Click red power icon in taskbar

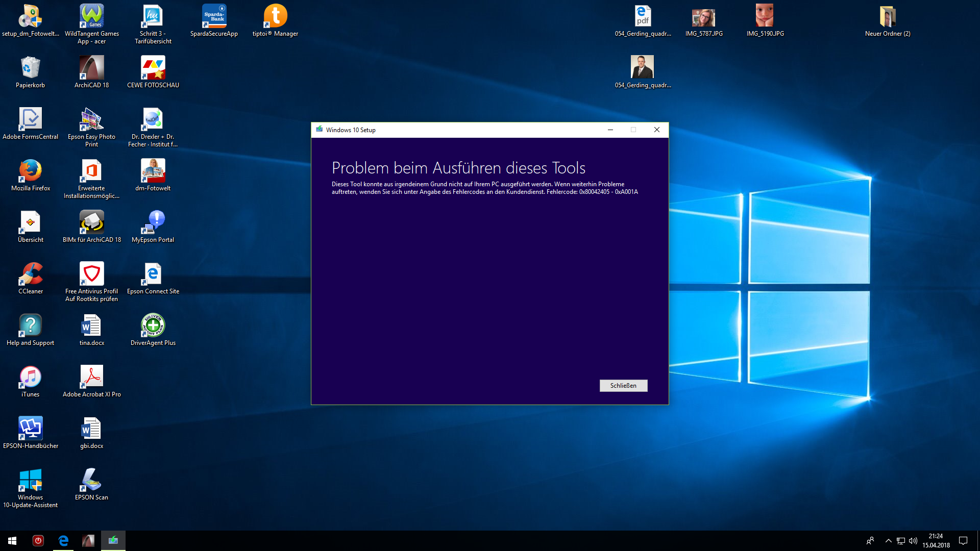click(38, 541)
